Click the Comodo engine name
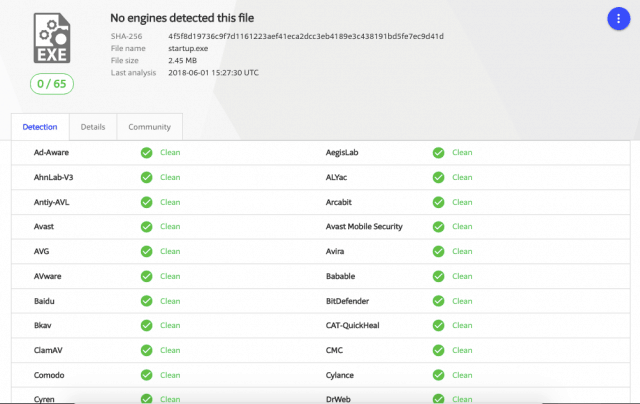Image resolution: width=640 pixels, height=404 pixels. click(x=49, y=375)
